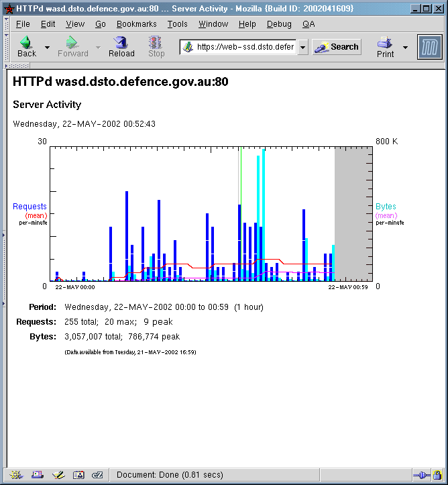Viewport: 448px width, 485px height.
Task: Click the online/offline plug icon
Action: [x=421, y=475]
